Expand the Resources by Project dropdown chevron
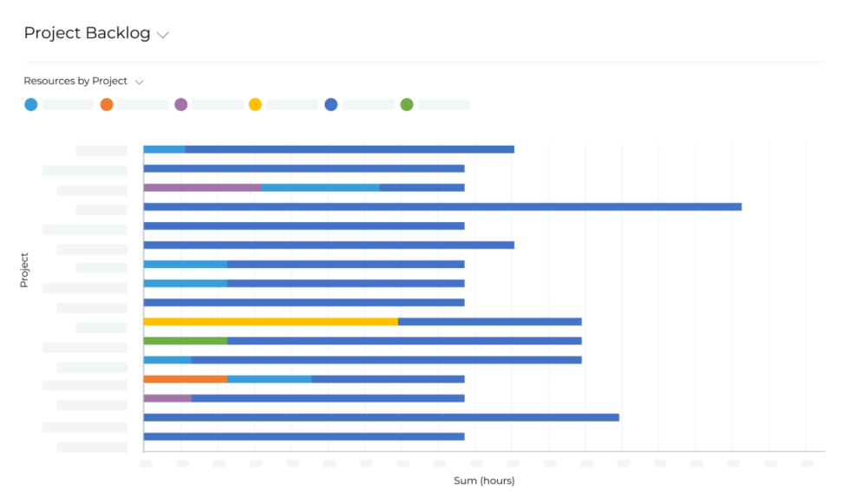850x504 pixels. (139, 82)
